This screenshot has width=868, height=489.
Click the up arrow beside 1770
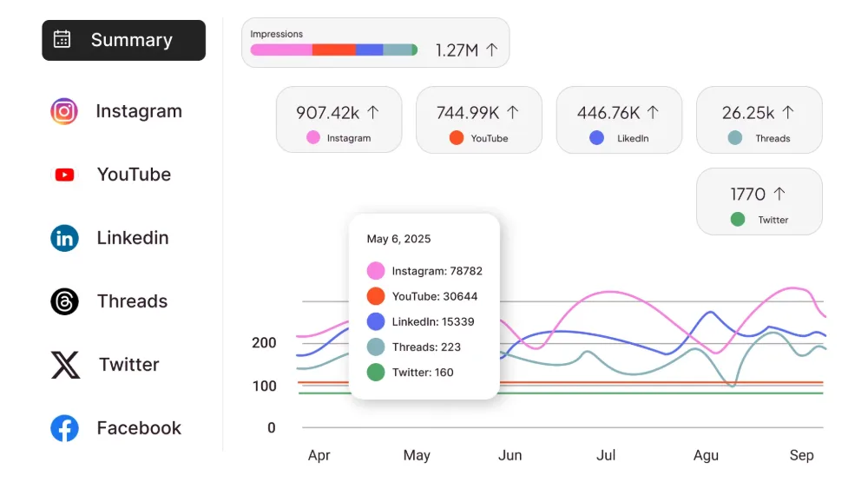(x=779, y=194)
